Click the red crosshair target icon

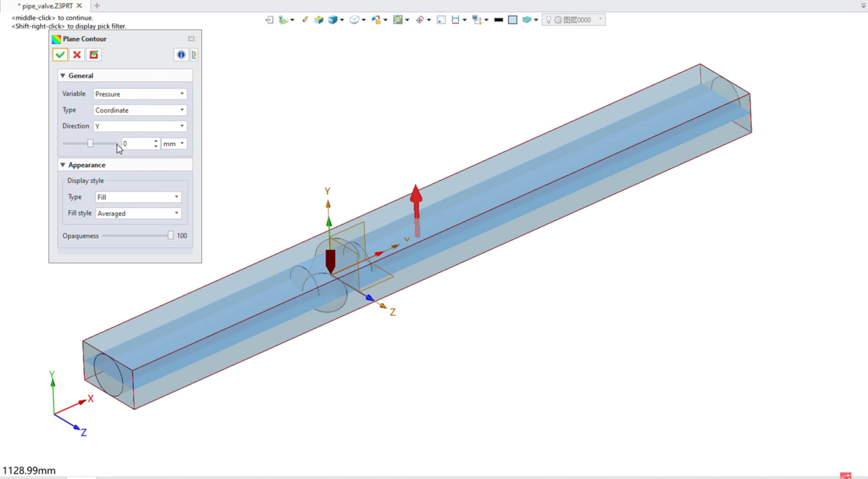pyautogui.click(x=420, y=20)
